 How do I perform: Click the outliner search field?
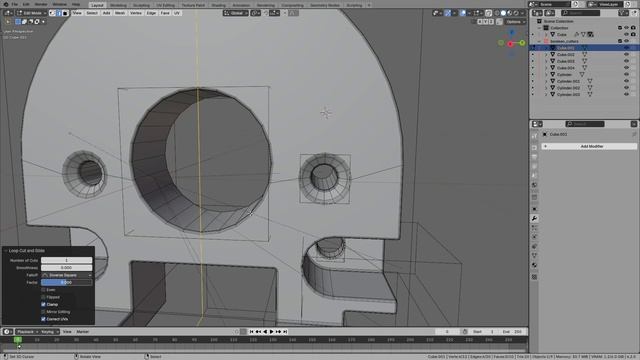(580, 13)
